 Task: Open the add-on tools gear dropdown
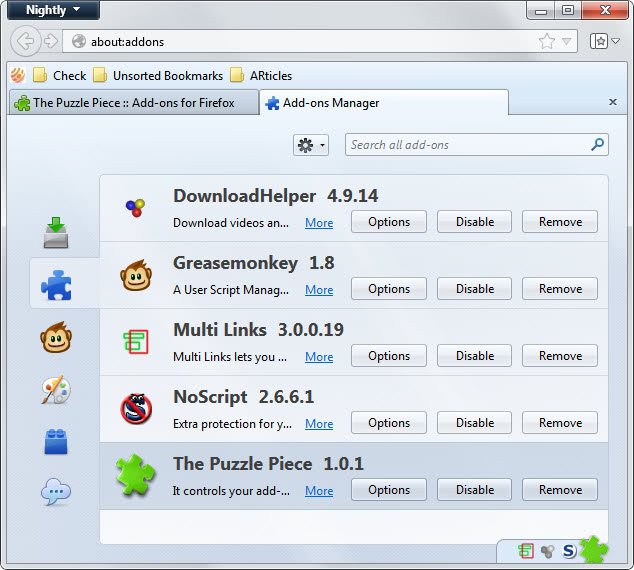coord(311,145)
